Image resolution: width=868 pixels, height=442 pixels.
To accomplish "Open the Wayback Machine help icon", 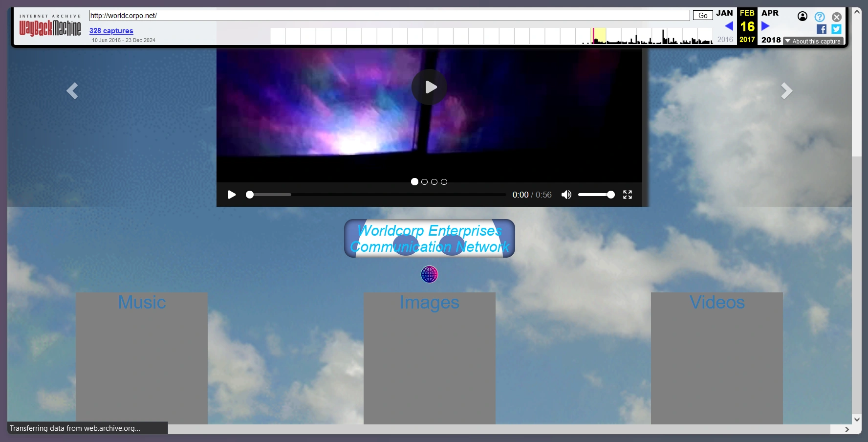I will click(x=820, y=17).
